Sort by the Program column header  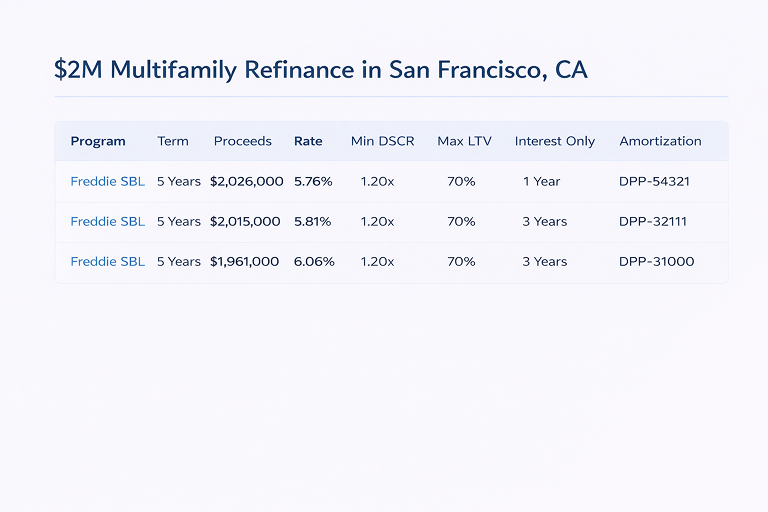coord(98,141)
